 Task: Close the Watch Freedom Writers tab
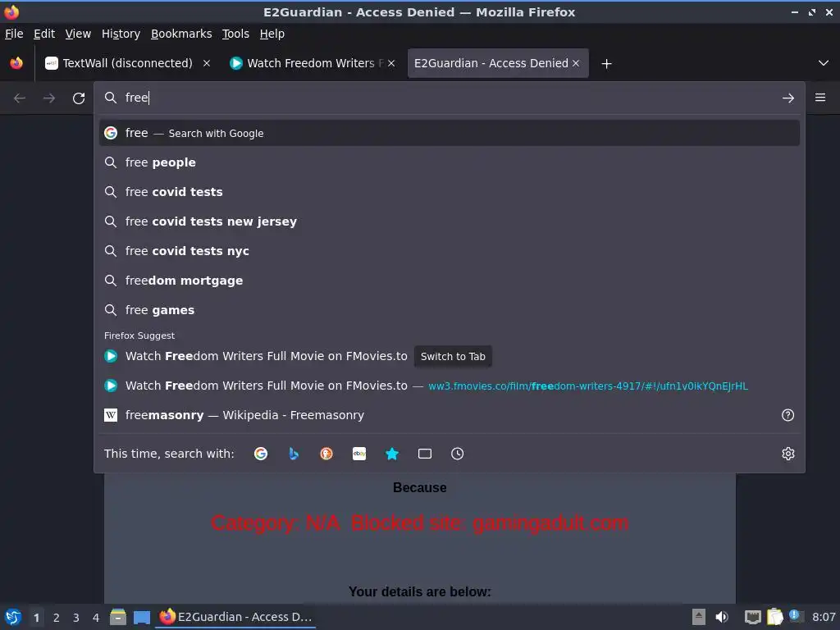coord(391,63)
